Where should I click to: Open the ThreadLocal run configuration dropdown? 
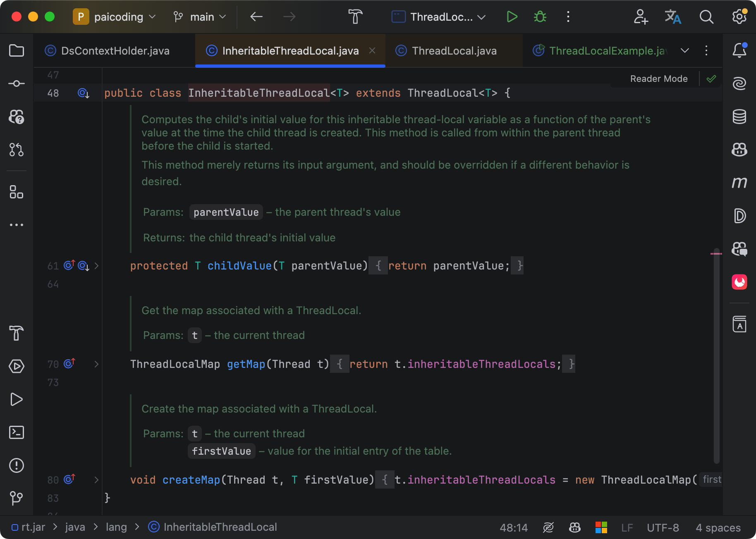(x=438, y=17)
